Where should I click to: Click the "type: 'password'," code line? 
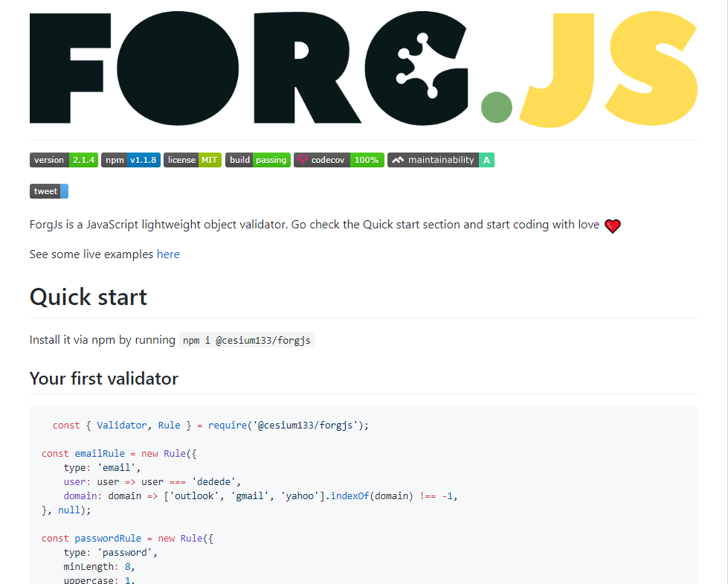point(111,553)
